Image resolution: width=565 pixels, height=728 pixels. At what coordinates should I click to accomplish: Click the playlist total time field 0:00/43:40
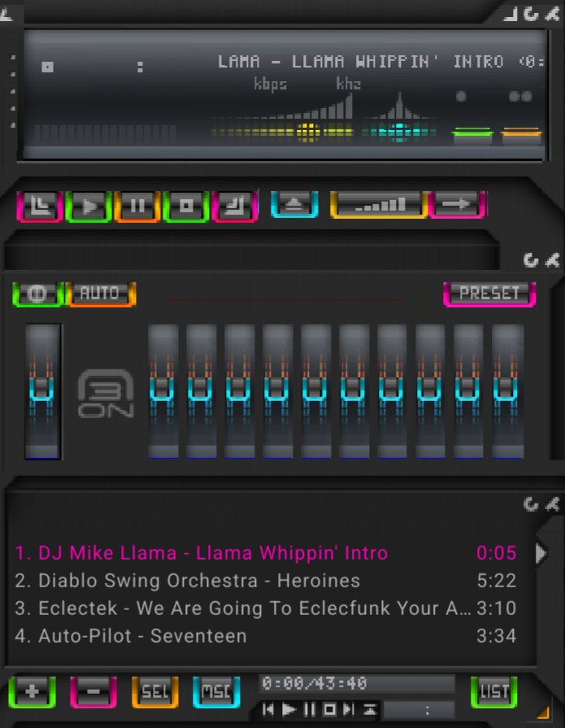(x=357, y=683)
